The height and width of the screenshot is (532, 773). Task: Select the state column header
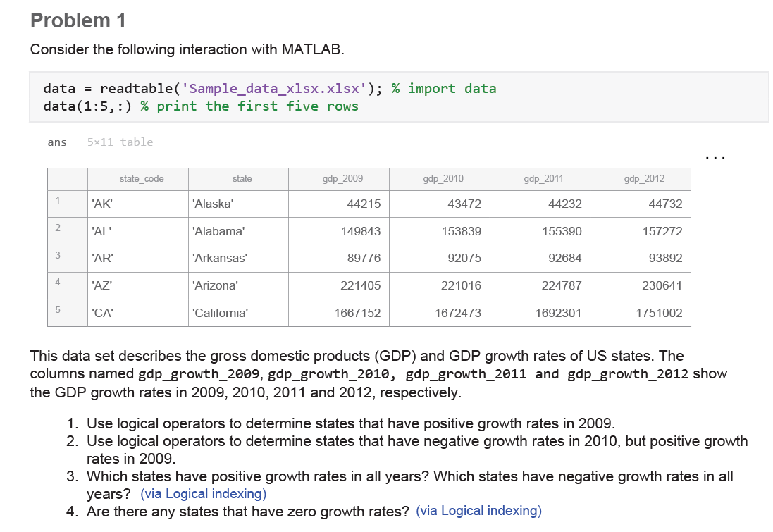(239, 179)
